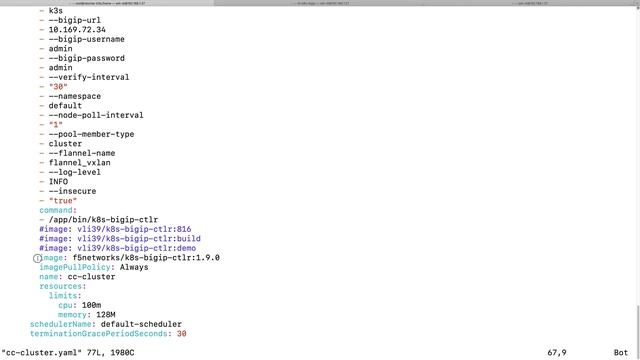Click the '"cc-cluster.yaml" 77L, 1980C' status text
Screen dimensions: 640x360
click(68, 353)
